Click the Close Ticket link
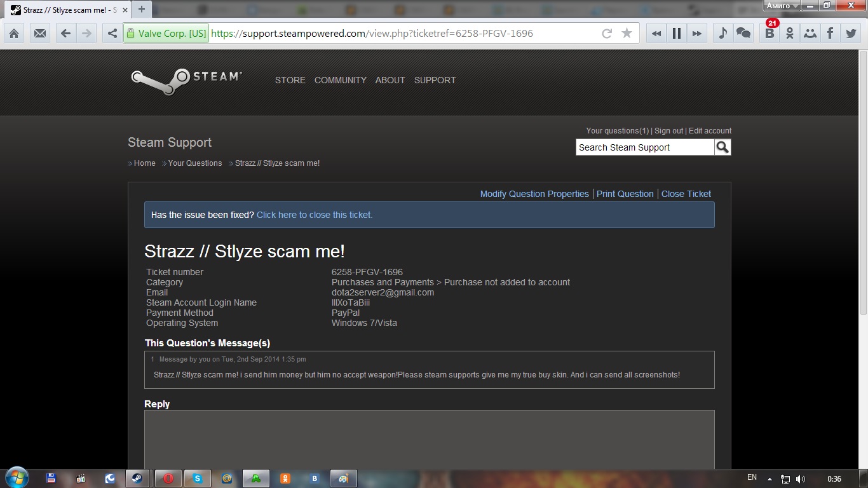 686,194
